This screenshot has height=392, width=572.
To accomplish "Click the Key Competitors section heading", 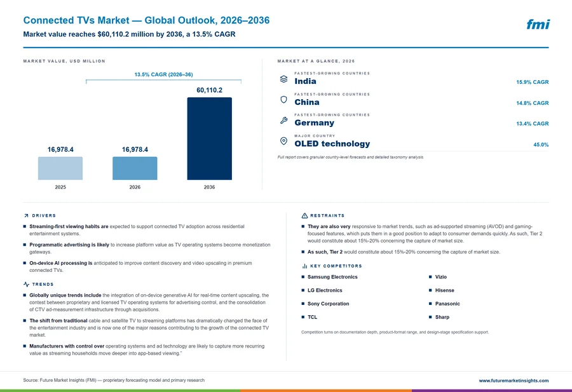I will tap(336, 266).
